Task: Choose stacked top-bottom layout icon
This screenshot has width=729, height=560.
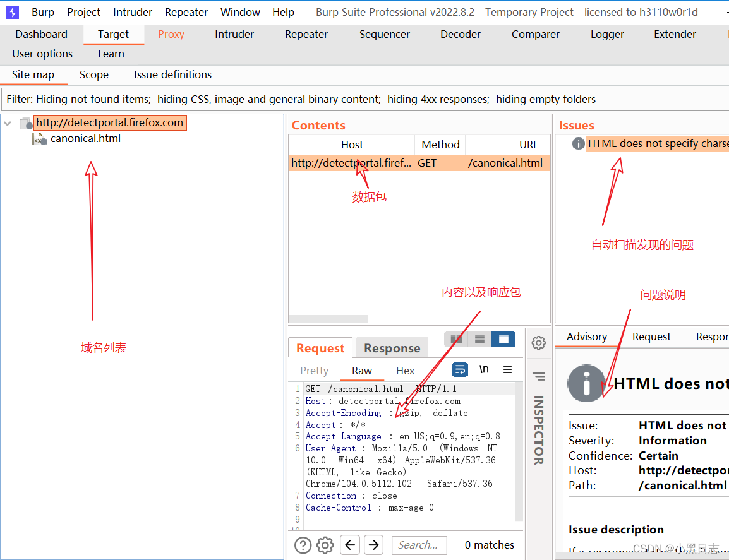Action: (480, 340)
